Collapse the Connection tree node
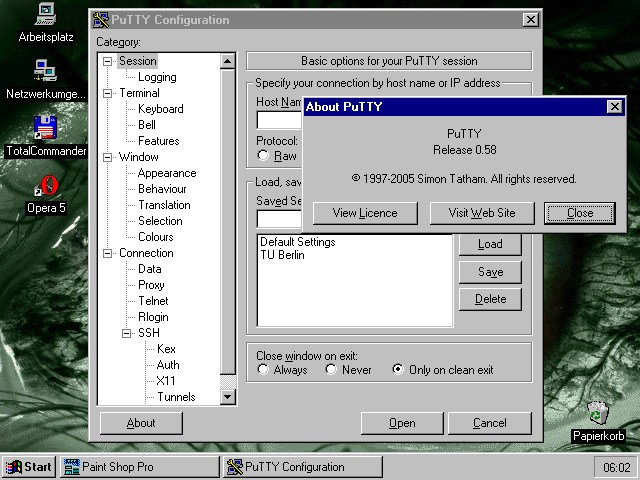The image size is (640, 480). tap(107, 253)
